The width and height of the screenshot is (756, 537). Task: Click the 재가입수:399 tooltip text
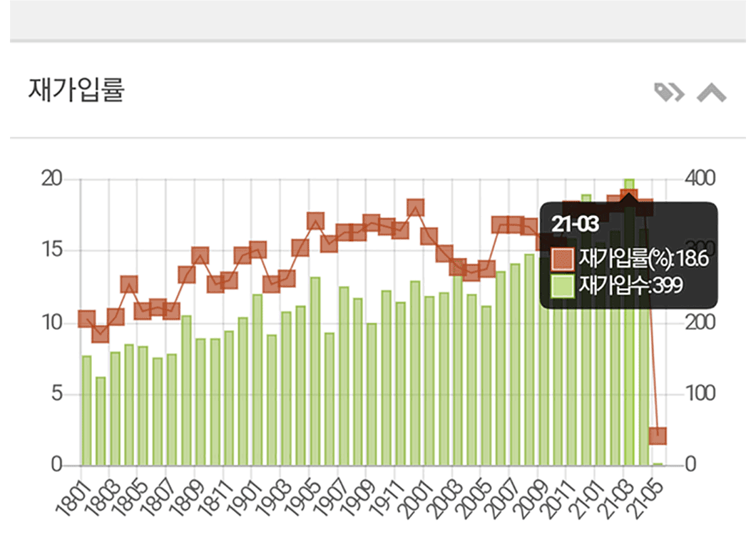(630, 285)
